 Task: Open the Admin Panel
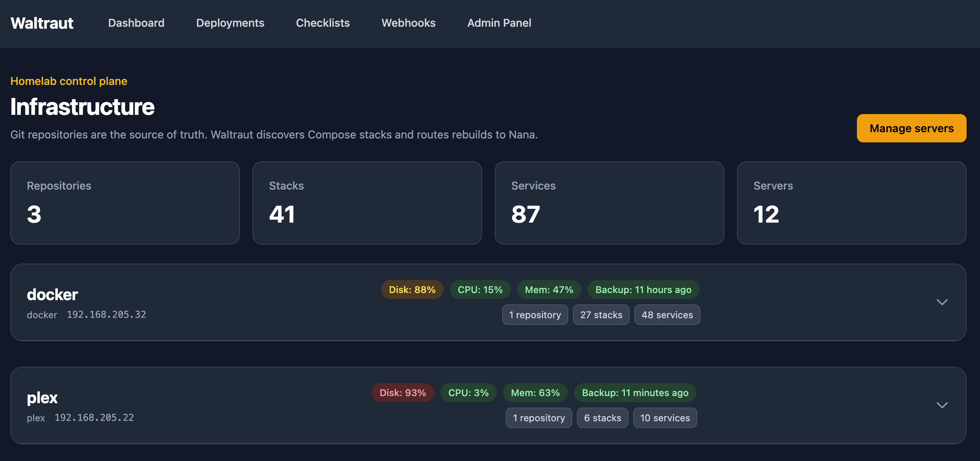tap(499, 23)
